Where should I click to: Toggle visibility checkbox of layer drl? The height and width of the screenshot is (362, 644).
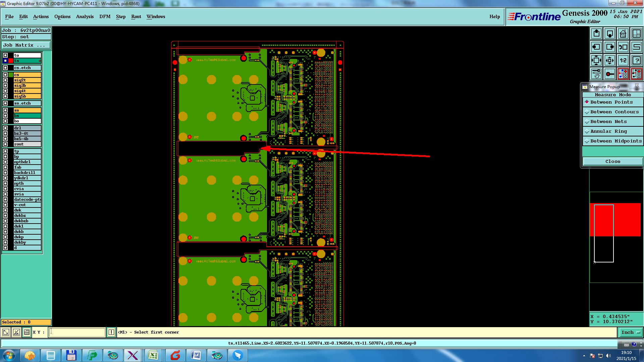pyautogui.click(x=5, y=128)
